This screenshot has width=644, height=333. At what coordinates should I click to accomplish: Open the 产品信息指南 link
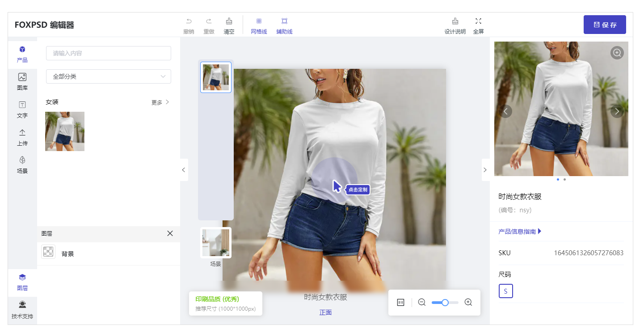click(x=519, y=232)
